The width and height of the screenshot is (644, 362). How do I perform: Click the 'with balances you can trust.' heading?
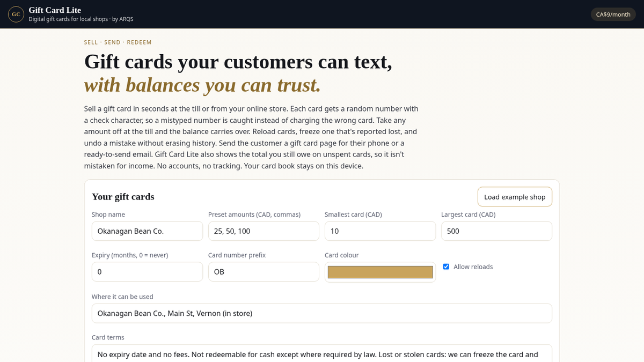[x=202, y=85]
